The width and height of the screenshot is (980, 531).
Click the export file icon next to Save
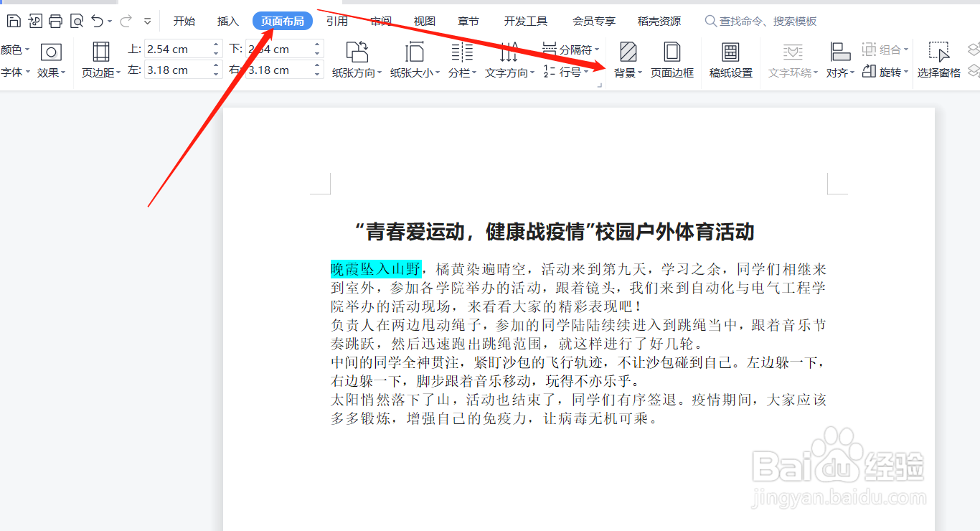tap(34, 21)
